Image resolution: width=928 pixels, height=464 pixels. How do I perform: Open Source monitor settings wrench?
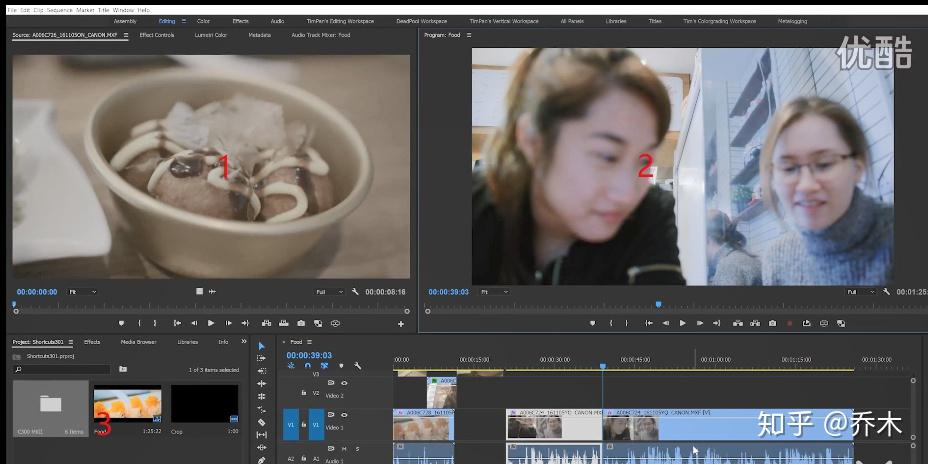point(355,292)
